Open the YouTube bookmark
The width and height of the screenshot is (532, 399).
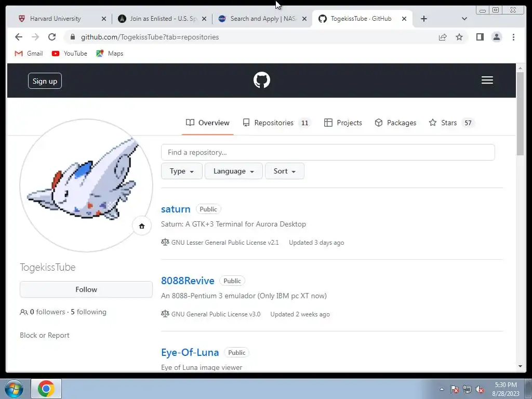[70, 54]
